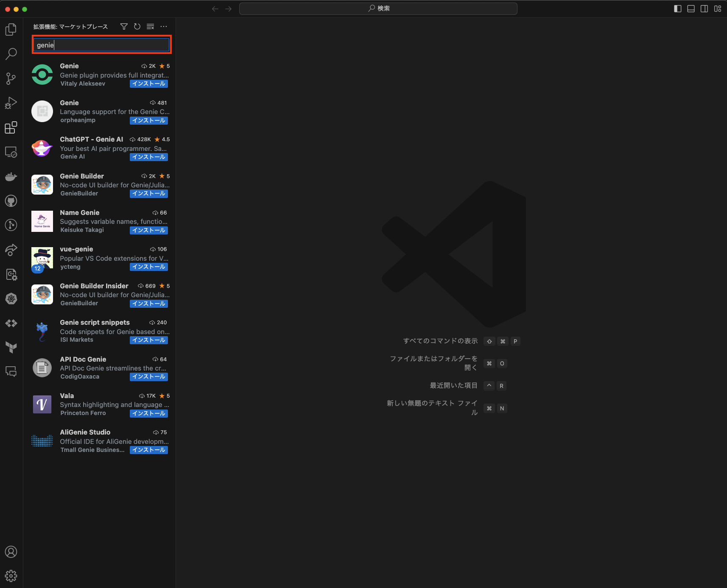Open the Accounts icon at bottom left
The height and width of the screenshot is (588, 727).
click(11, 552)
